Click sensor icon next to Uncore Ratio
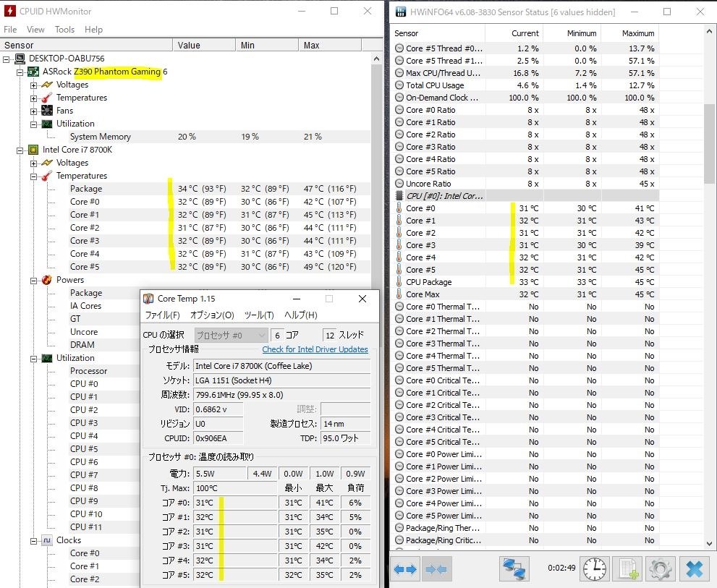Screen dimensions: 717x588 click(399, 184)
